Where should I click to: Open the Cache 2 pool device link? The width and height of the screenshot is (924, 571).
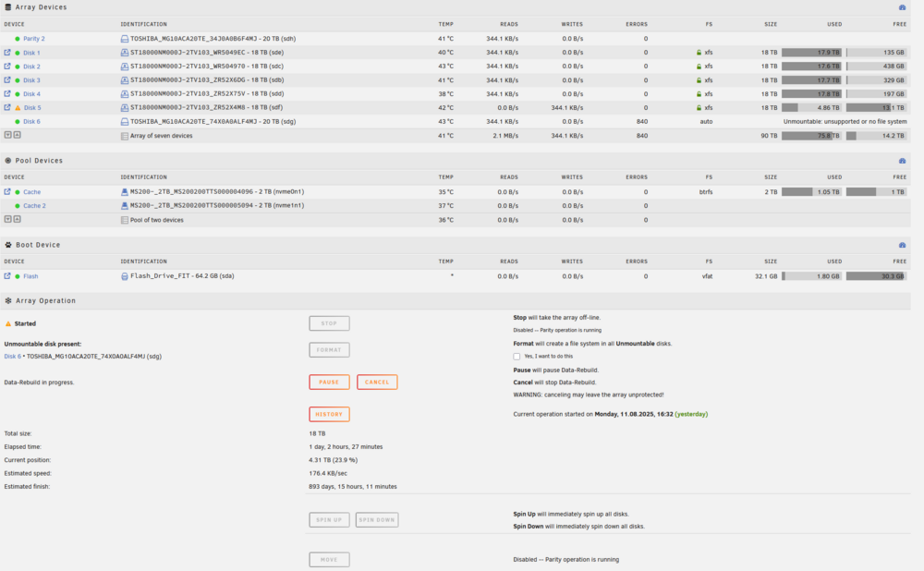tap(35, 206)
